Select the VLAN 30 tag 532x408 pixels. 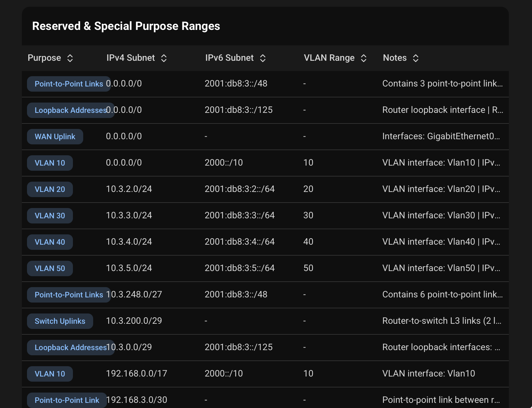point(50,216)
